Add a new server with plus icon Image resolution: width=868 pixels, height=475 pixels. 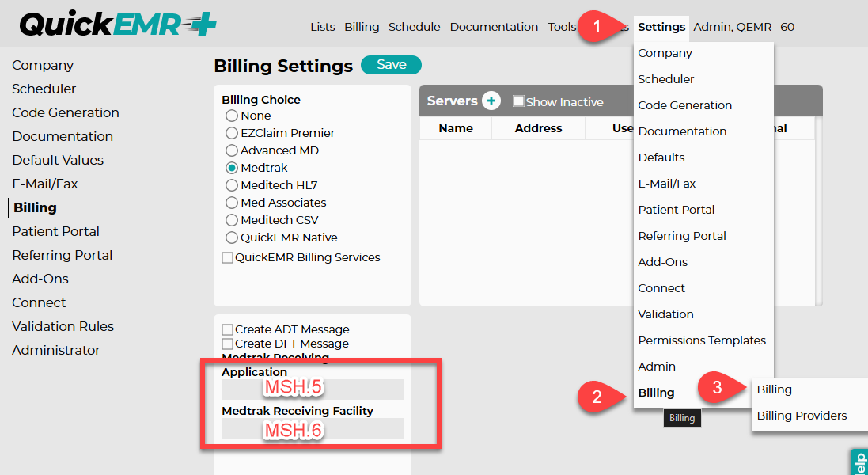click(x=491, y=101)
